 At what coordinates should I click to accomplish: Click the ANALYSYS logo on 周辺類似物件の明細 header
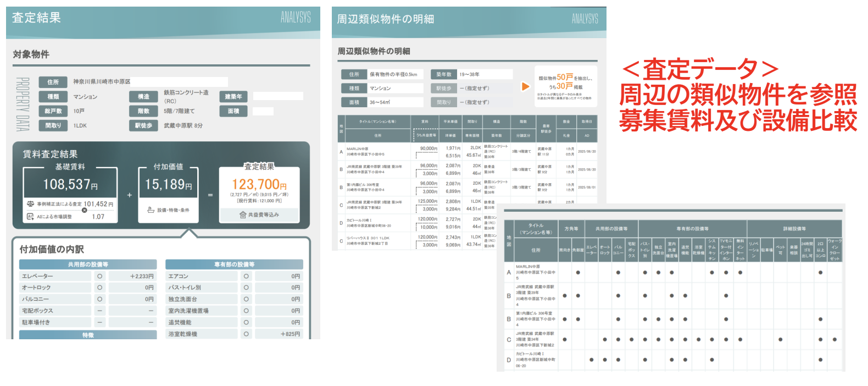[585, 19]
